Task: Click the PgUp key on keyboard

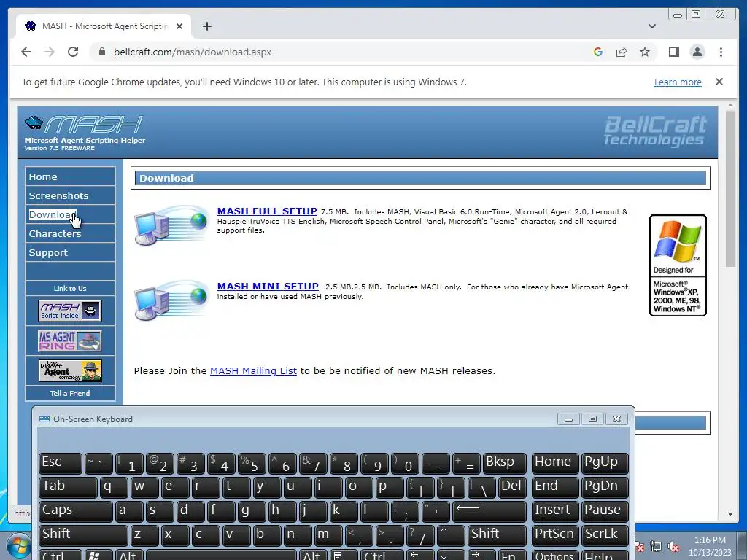Action: [x=605, y=463]
